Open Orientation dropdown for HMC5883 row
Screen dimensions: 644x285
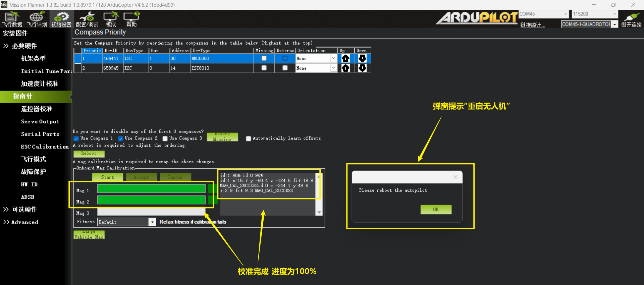pos(333,58)
